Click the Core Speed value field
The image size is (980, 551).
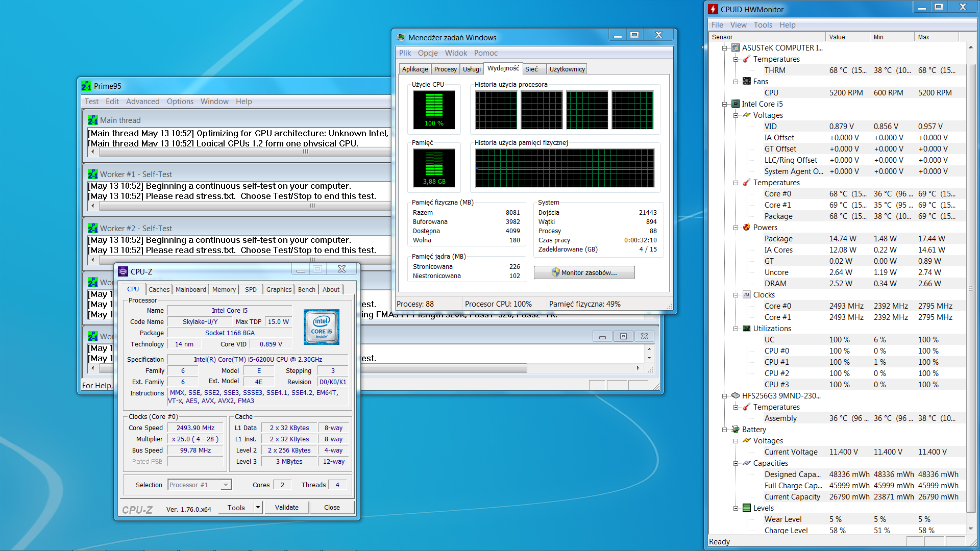tap(195, 428)
